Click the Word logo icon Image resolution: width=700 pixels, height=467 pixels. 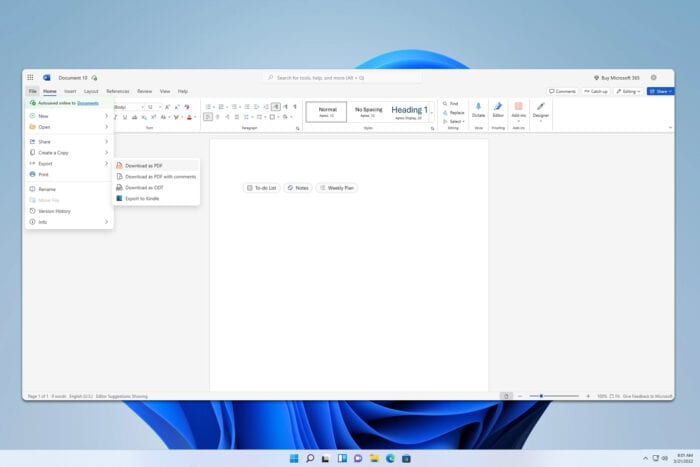(46, 78)
